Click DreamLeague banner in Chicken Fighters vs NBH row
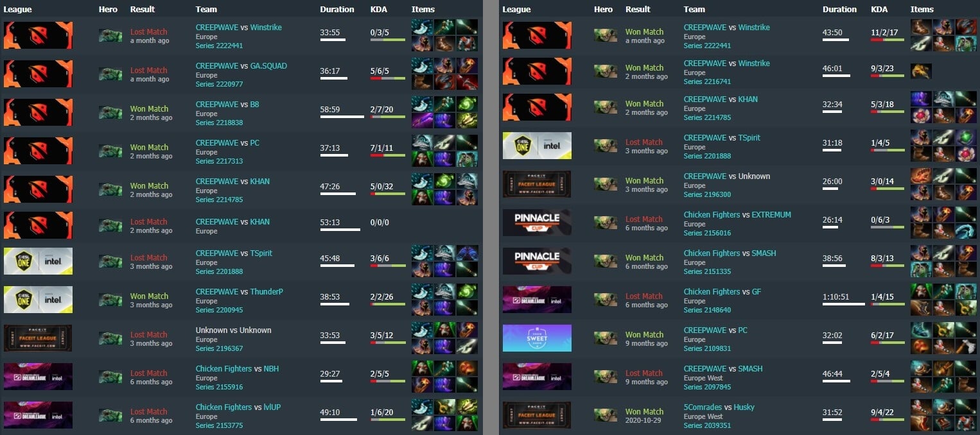This screenshot has height=435, width=980. [x=38, y=377]
